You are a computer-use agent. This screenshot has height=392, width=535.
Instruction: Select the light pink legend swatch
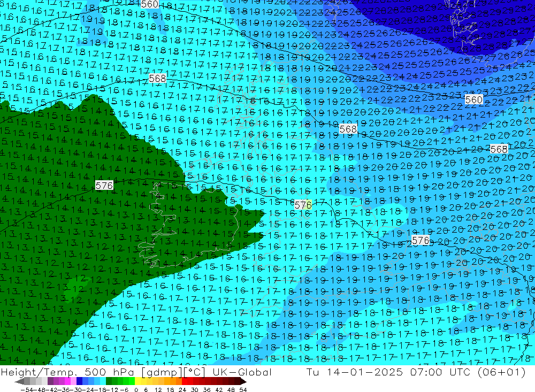click(73, 381)
